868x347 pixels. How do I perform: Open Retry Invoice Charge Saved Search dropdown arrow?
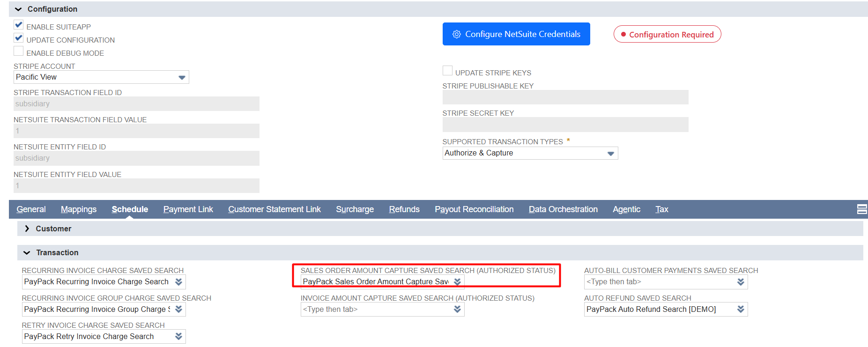click(x=178, y=337)
